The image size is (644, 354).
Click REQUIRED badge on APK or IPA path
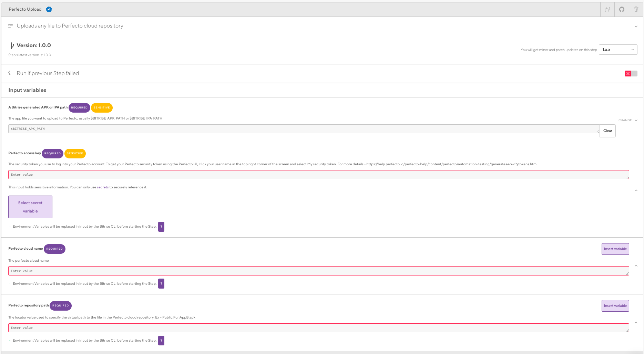79,108
